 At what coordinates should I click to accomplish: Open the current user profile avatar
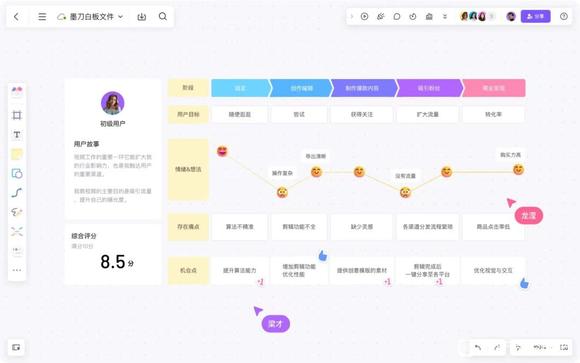tap(511, 16)
